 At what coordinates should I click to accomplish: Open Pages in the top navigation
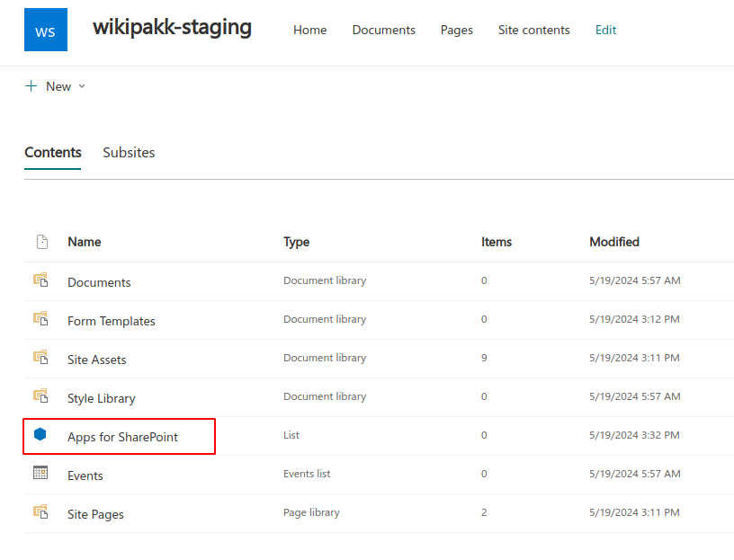pyautogui.click(x=457, y=30)
